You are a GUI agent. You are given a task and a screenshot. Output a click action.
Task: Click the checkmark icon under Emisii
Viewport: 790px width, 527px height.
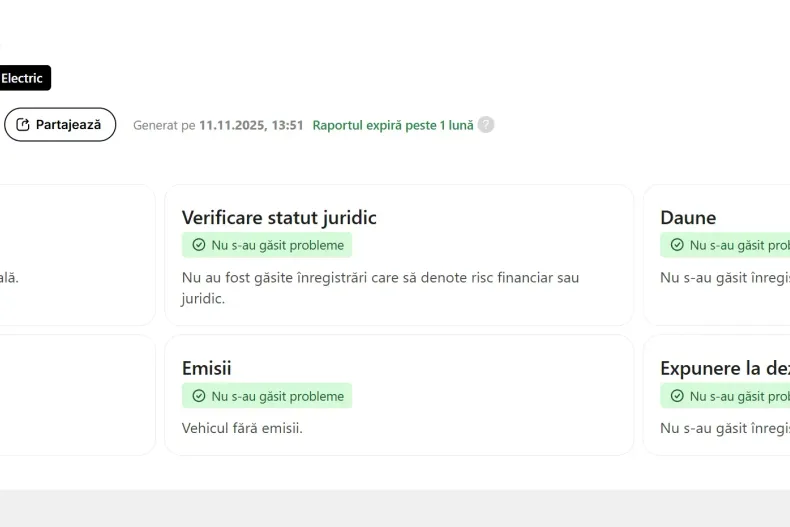[198, 396]
